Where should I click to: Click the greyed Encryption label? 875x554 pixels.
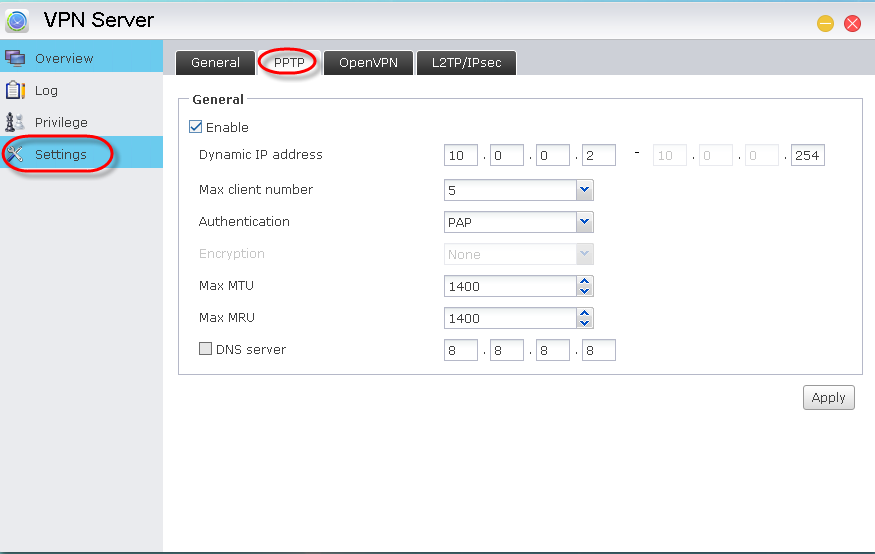point(232,253)
